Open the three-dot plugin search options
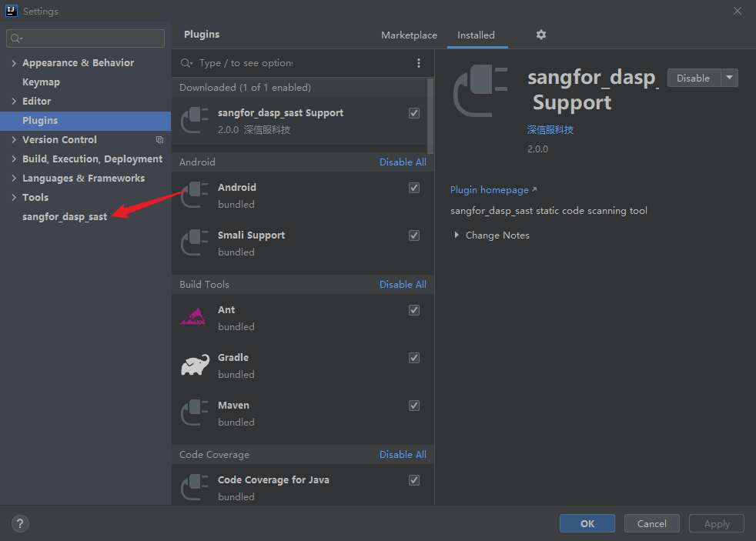The width and height of the screenshot is (756, 541). coord(419,63)
